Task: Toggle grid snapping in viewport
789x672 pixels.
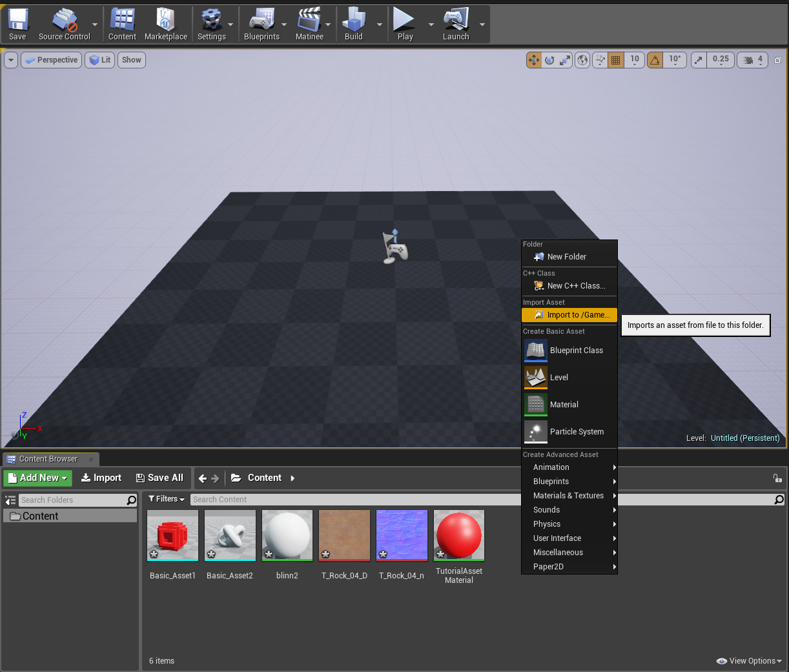Action: 616,60
